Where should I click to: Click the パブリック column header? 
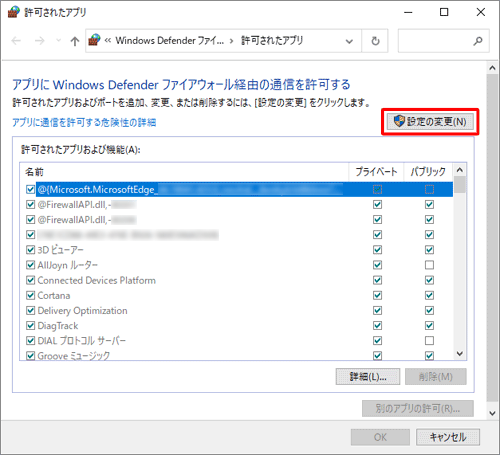[428, 172]
